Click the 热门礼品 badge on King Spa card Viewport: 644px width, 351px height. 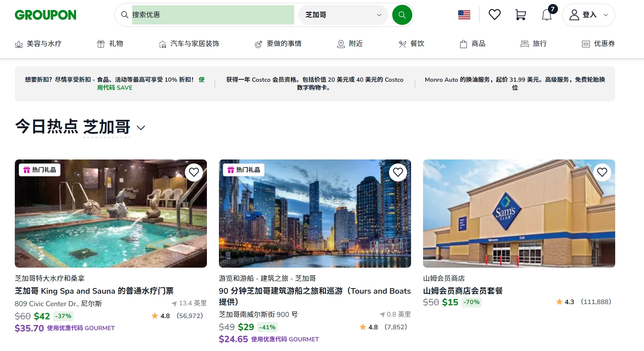pos(40,170)
